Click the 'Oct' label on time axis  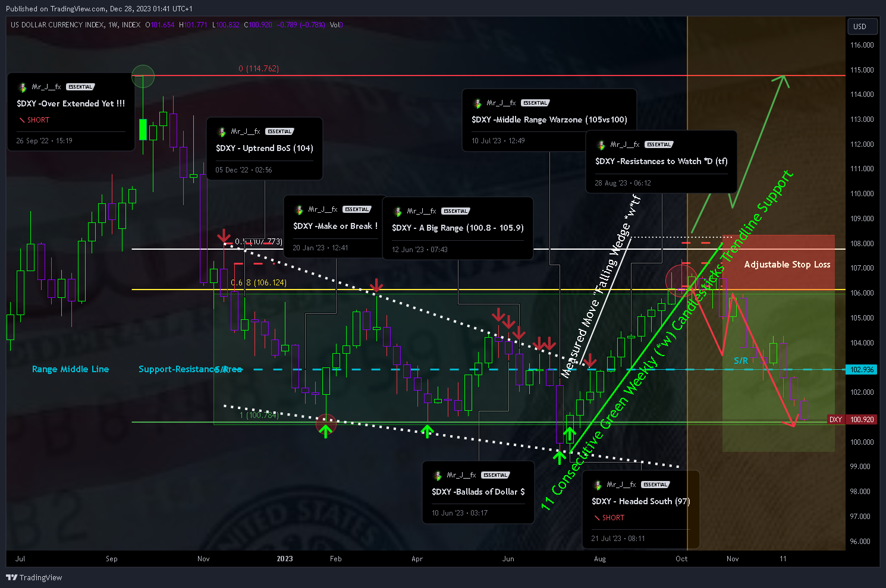pos(681,559)
